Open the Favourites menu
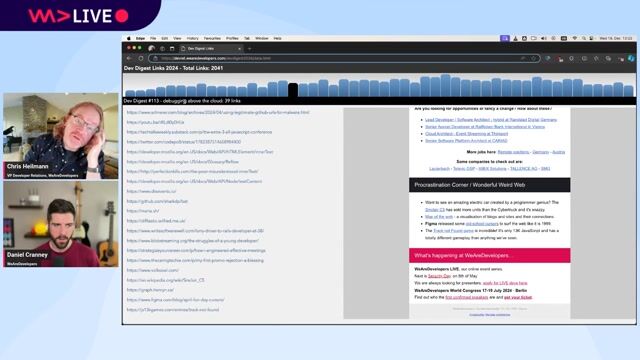This screenshot has height=360, width=640. pyautogui.click(x=212, y=38)
